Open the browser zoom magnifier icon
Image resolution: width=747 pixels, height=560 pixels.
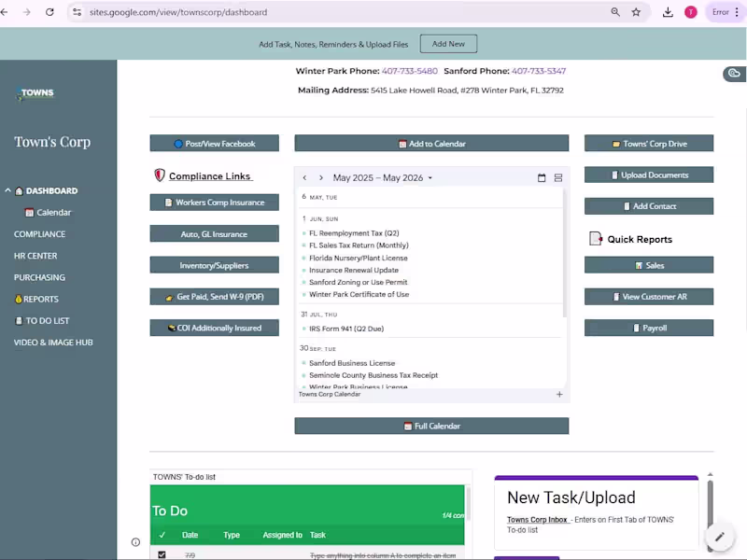615,12
